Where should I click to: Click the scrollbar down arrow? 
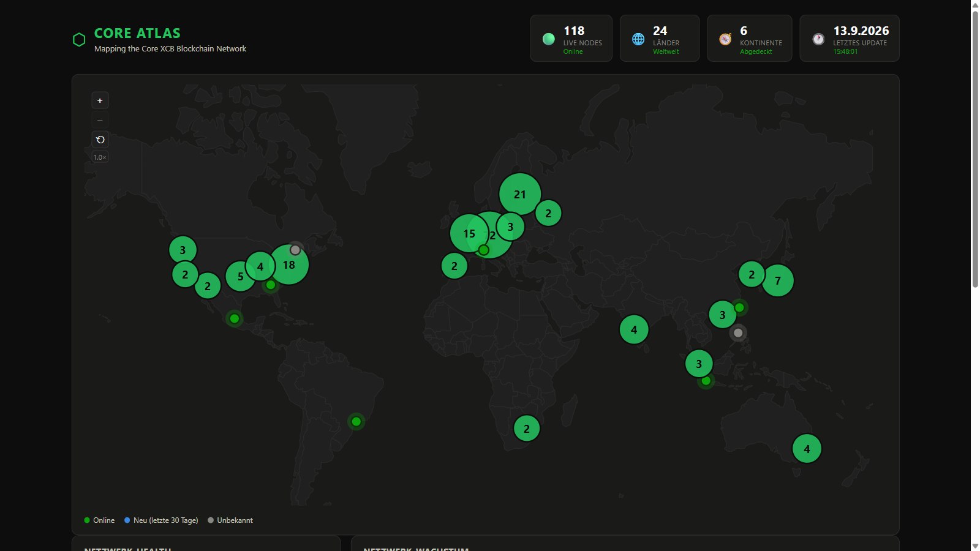(975, 546)
